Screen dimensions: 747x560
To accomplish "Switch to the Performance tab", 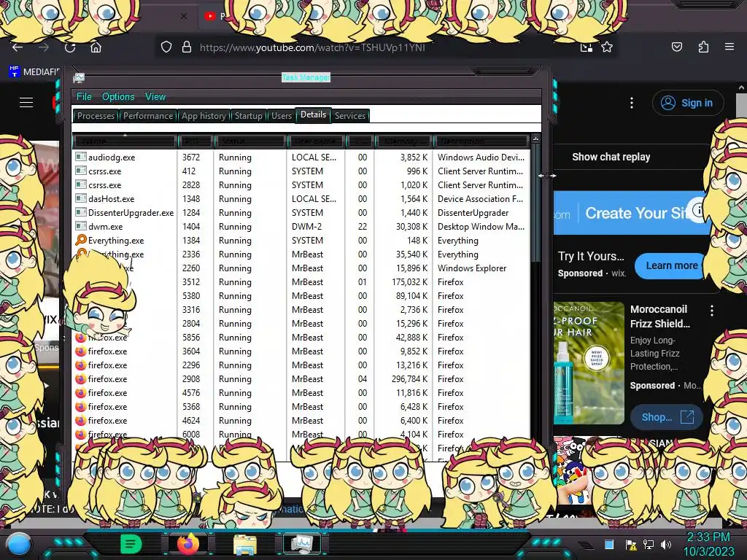I will (148, 116).
